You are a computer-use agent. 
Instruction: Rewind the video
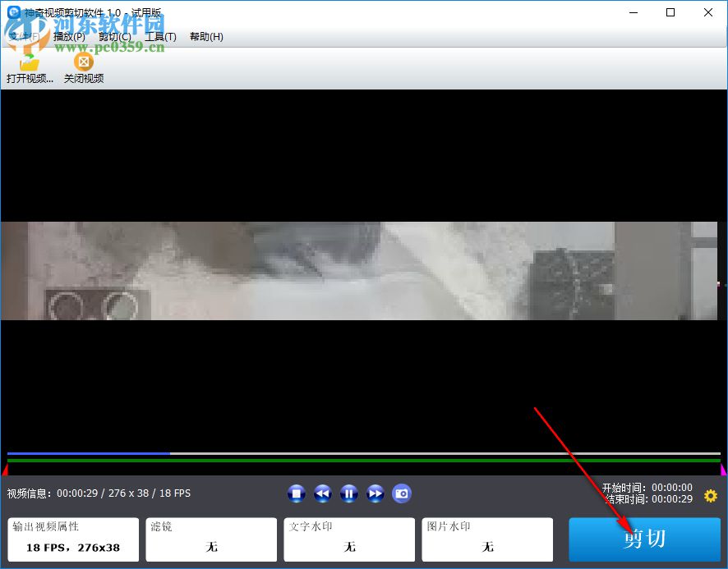tap(323, 493)
